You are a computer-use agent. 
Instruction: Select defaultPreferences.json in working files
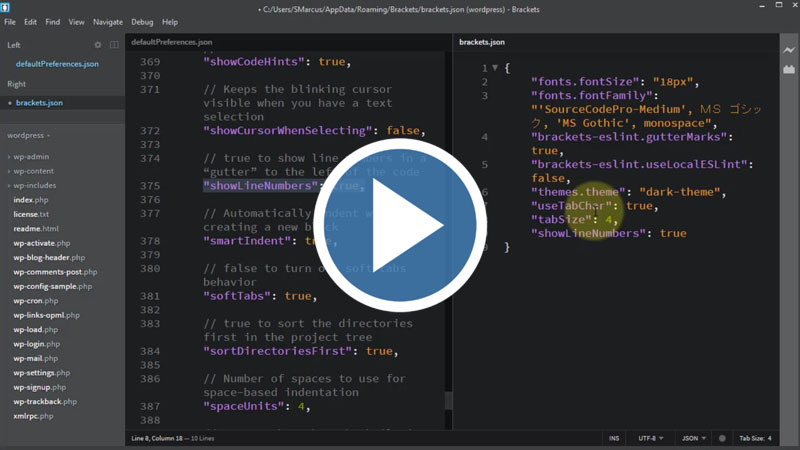click(x=57, y=64)
